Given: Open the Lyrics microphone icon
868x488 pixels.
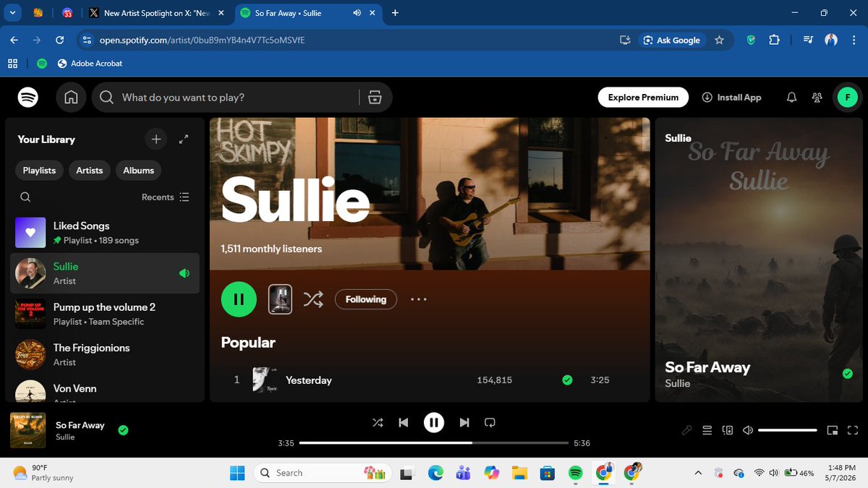Looking at the screenshot, I should pyautogui.click(x=687, y=430).
